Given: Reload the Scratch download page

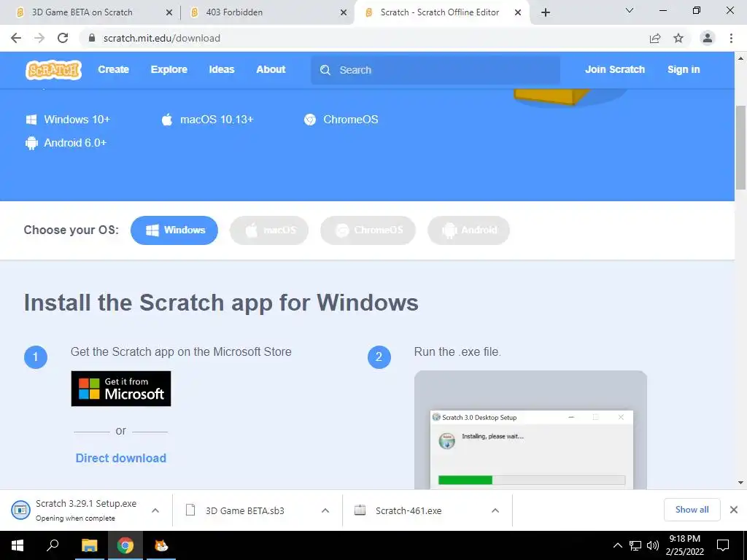Looking at the screenshot, I should click(63, 38).
